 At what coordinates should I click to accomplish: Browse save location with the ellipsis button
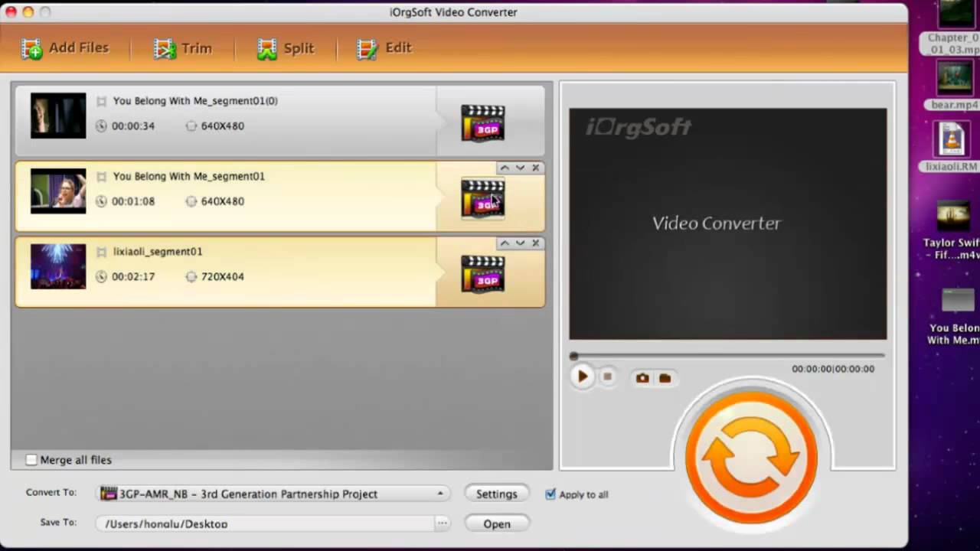click(x=442, y=523)
